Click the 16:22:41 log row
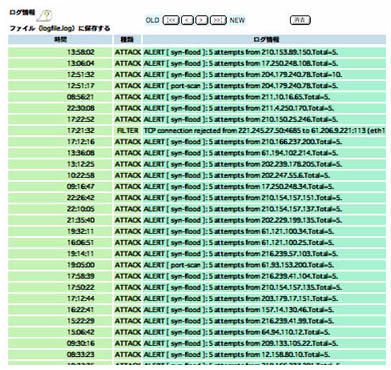391x370 pixels. (197, 310)
